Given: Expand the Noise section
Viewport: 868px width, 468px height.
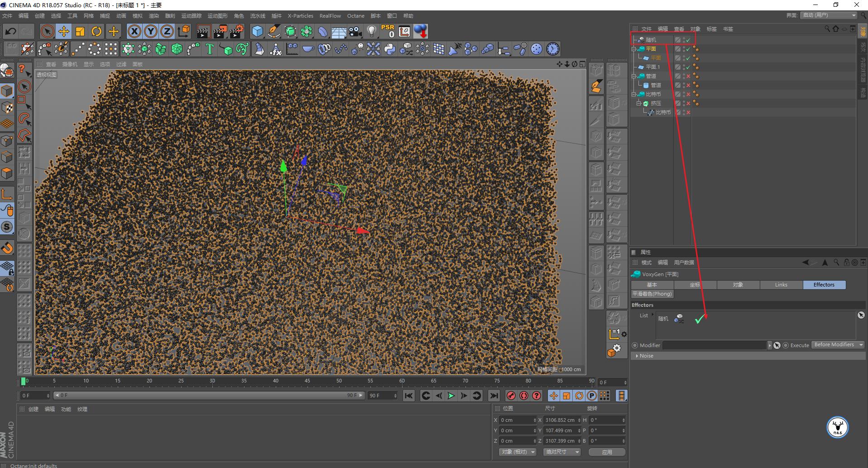Looking at the screenshot, I should click(637, 356).
